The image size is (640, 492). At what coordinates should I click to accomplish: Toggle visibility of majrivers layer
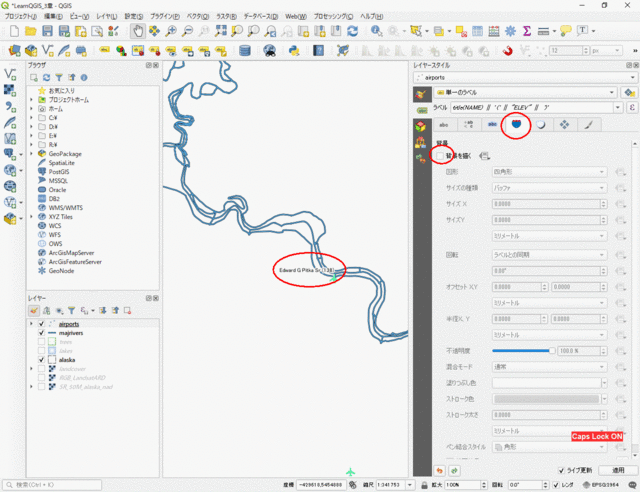coord(41,333)
